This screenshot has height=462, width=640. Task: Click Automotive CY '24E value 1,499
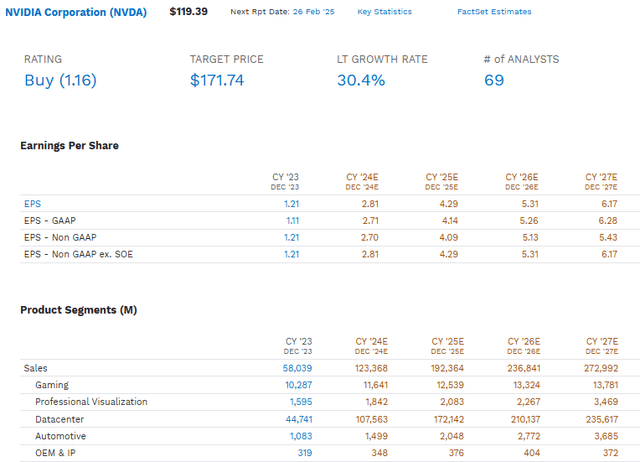click(377, 436)
